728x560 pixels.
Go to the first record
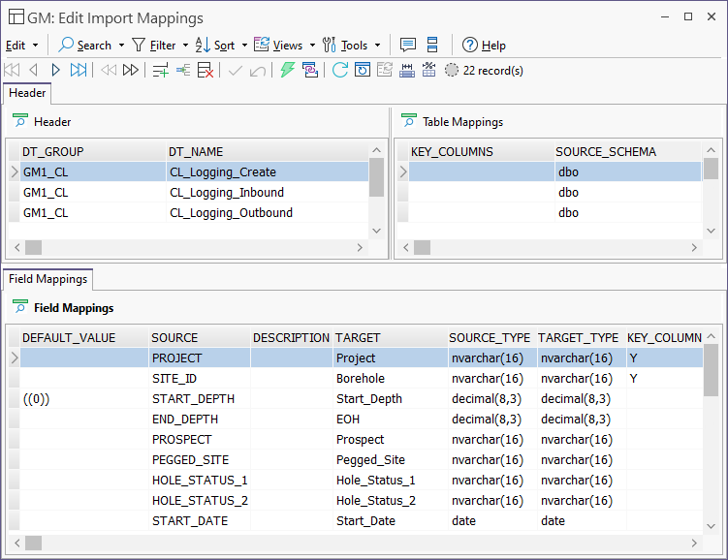click(x=12, y=70)
